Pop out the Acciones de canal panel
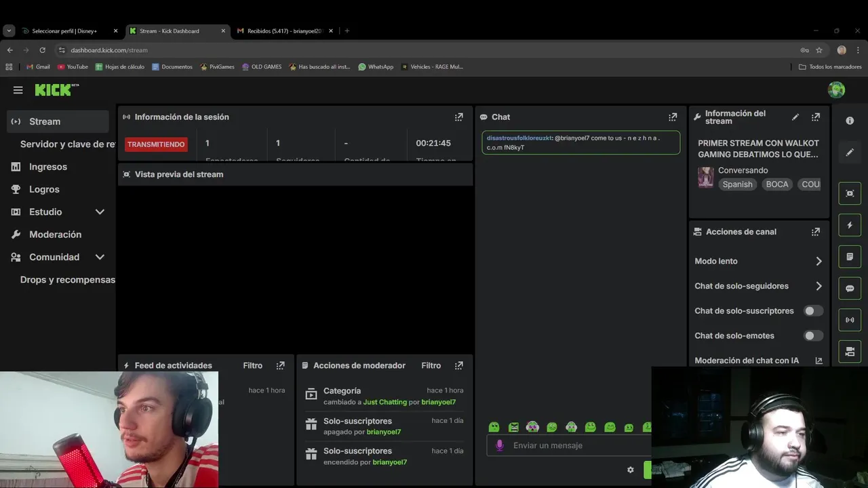The width and height of the screenshot is (868, 488). pyautogui.click(x=816, y=232)
